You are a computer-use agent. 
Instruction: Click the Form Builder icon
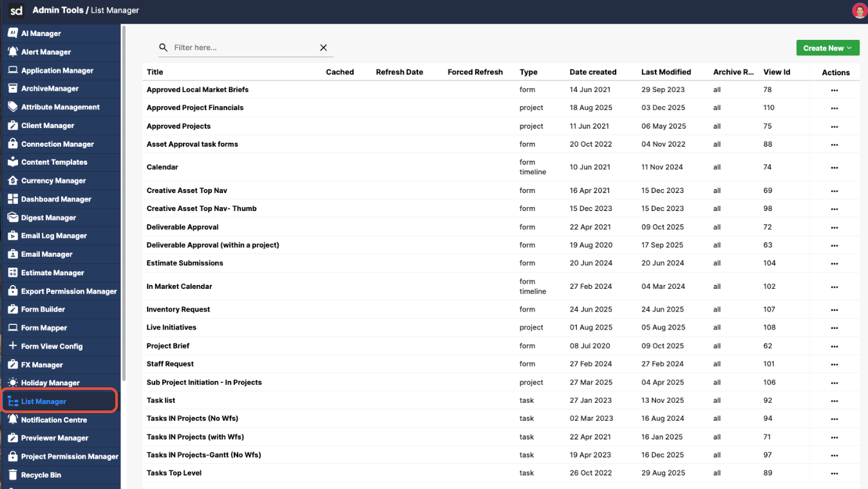coord(13,309)
